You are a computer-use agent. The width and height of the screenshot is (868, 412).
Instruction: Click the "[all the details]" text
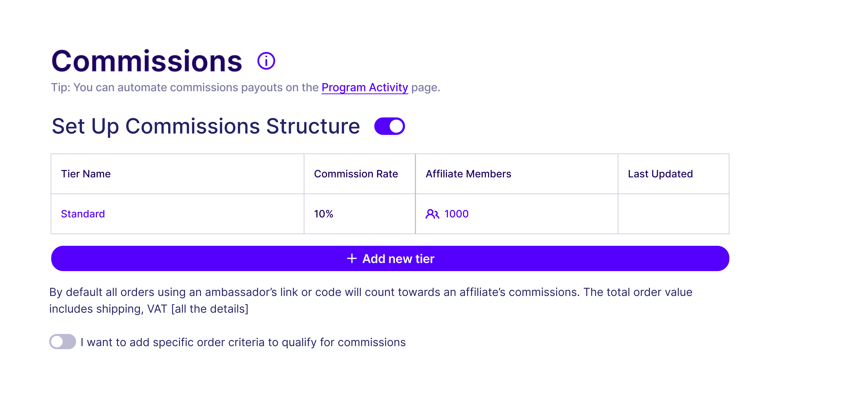210,309
